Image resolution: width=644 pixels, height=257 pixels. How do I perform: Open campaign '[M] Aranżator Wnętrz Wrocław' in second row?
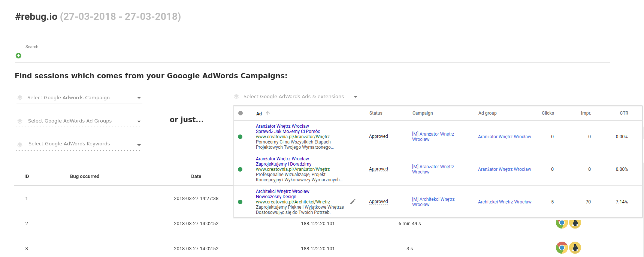pos(433,169)
